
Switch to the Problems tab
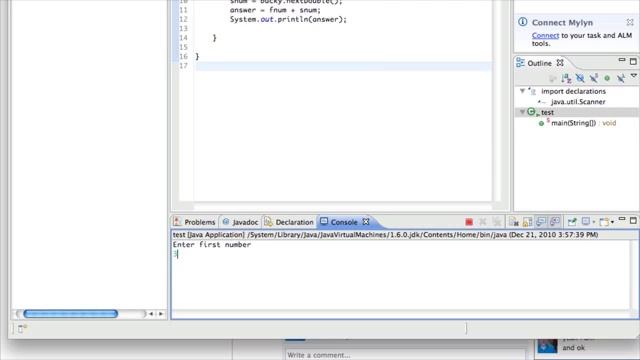coord(195,222)
